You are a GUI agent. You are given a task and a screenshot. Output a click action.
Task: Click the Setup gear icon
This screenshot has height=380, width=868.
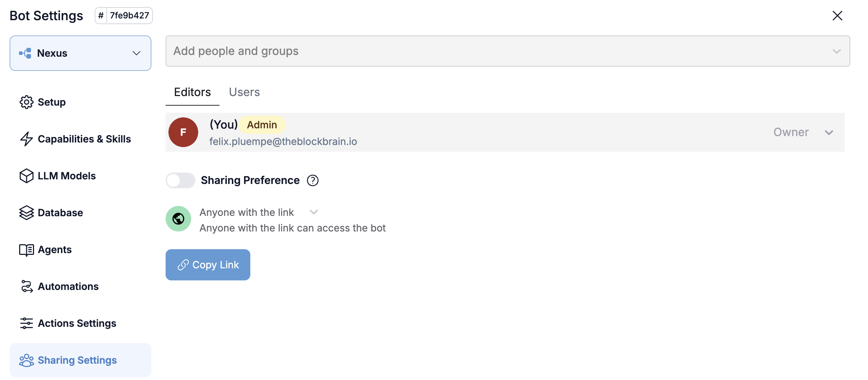(x=26, y=102)
